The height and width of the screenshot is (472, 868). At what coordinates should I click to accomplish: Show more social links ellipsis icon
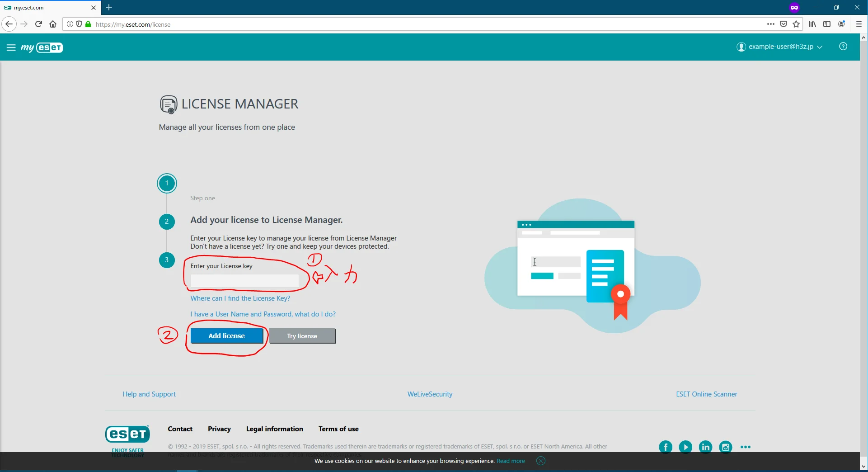[x=745, y=447]
